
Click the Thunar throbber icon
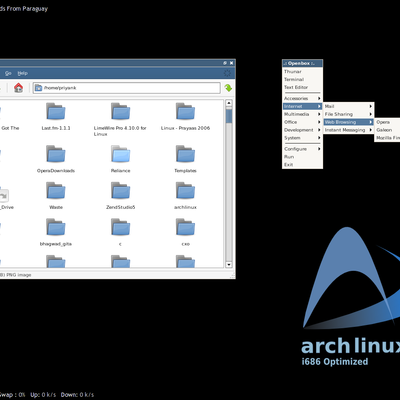click(x=228, y=73)
